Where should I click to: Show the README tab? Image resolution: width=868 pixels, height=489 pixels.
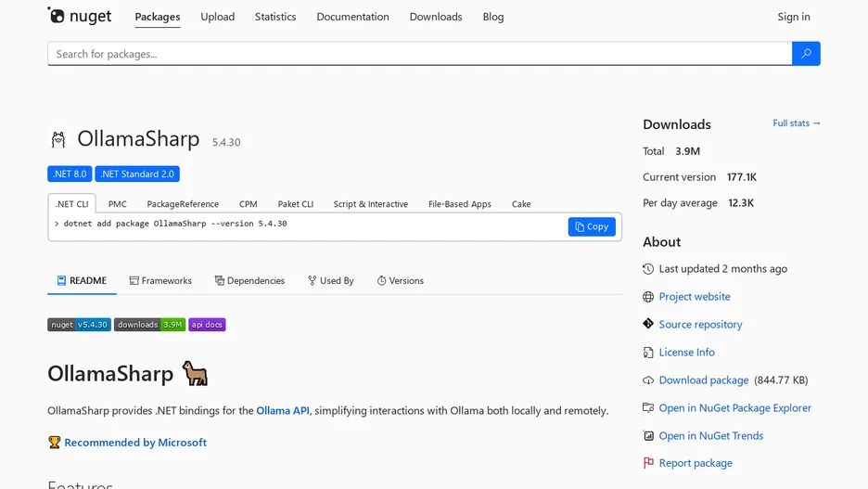(82, 281)
